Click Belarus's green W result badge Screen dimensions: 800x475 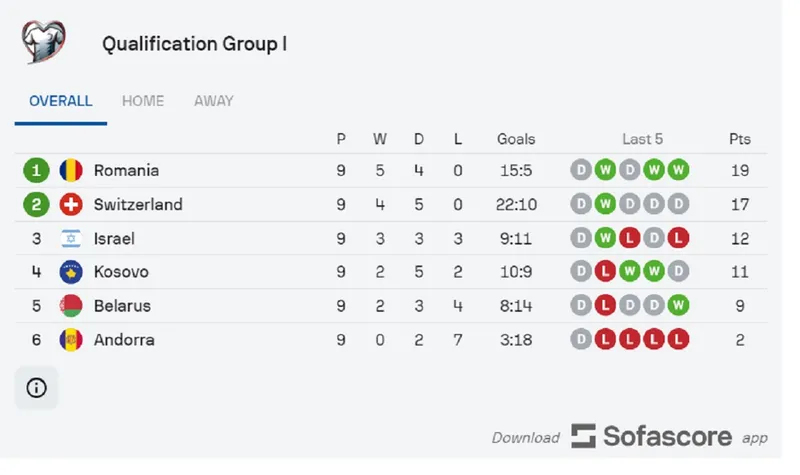[679, 306]
